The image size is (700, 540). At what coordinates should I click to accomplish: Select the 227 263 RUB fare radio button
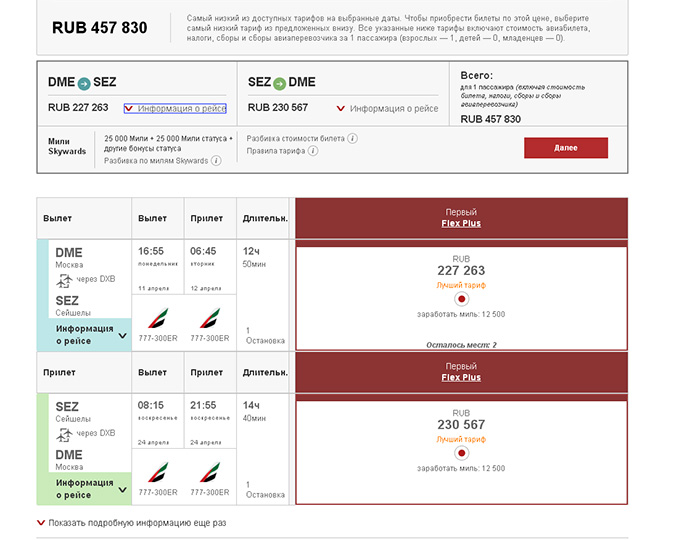(462, 299)
